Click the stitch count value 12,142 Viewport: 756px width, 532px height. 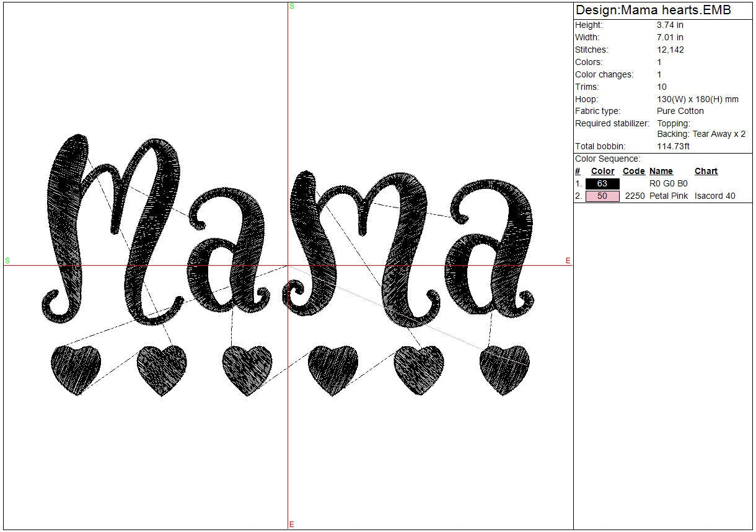tap(670, 50)
